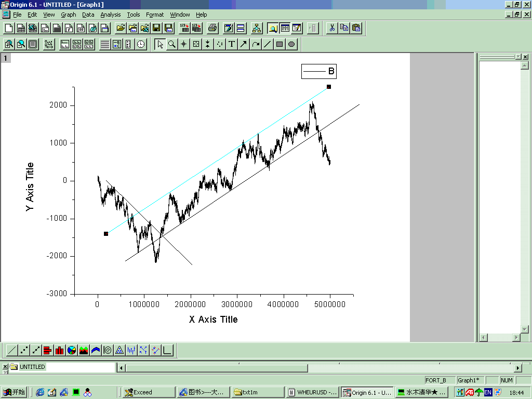The height and width of the screenshot is (399, 532).
Task: Click the layer 1 button in graph corner
Action: (x=6, y=58)
